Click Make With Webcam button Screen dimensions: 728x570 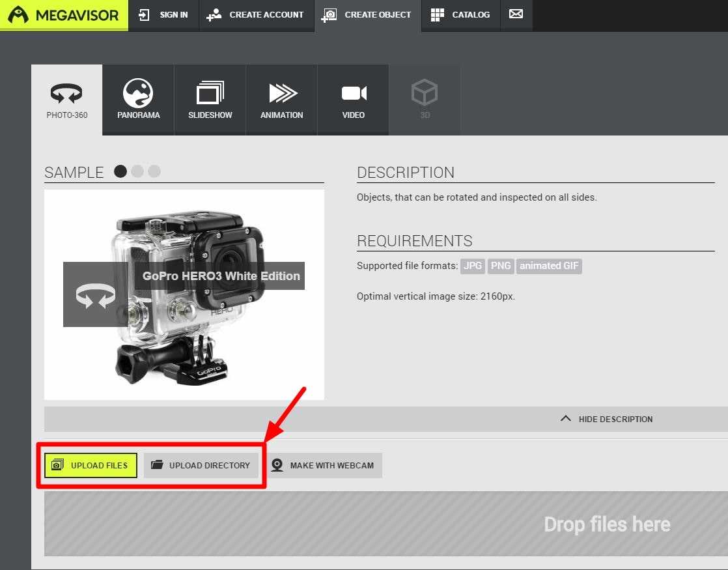tap(323, 465)
